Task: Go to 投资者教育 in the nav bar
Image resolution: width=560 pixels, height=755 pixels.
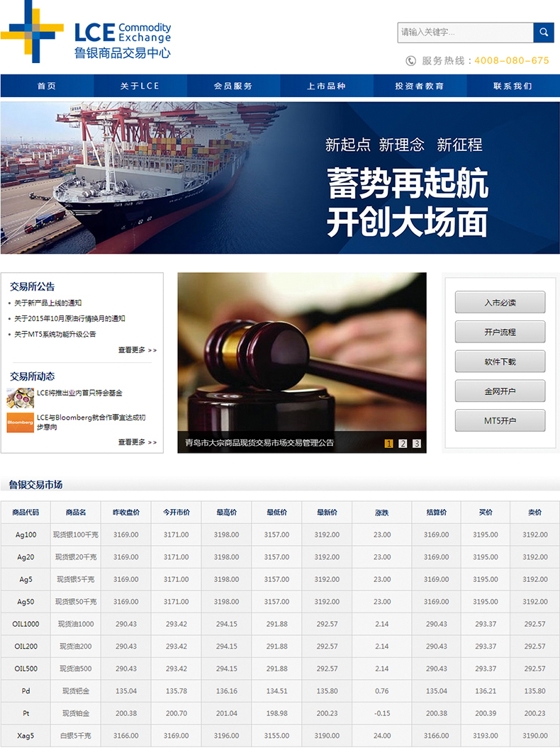Action: 420,86
